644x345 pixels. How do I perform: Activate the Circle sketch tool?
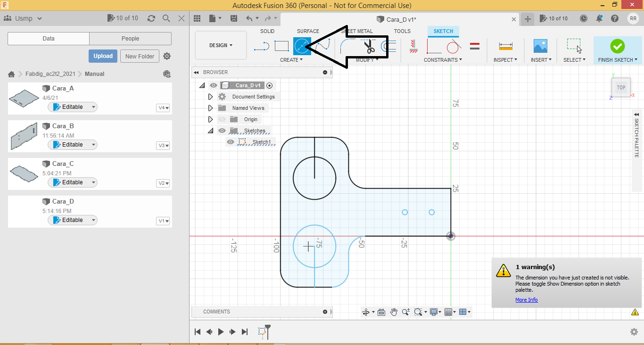point(302,46)
